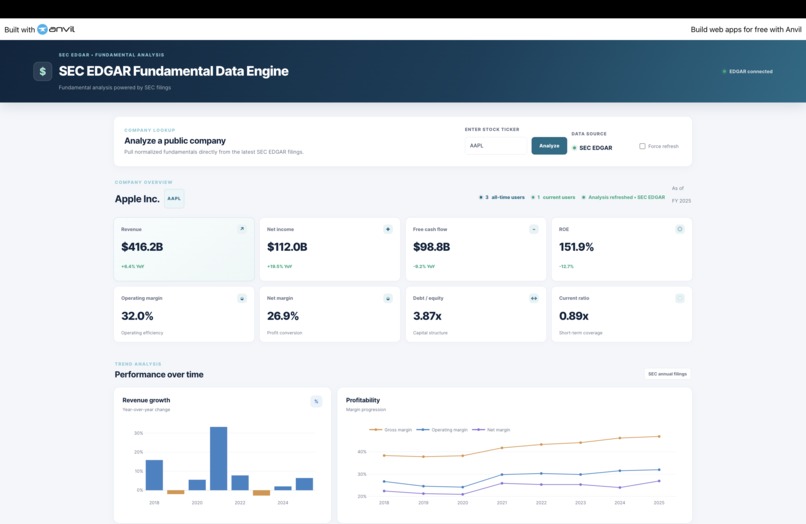Image resolution: width=806 pixels, height=524 pixels.
Task: Click the $112.0B net income value
Action: (x=287, y=247)
